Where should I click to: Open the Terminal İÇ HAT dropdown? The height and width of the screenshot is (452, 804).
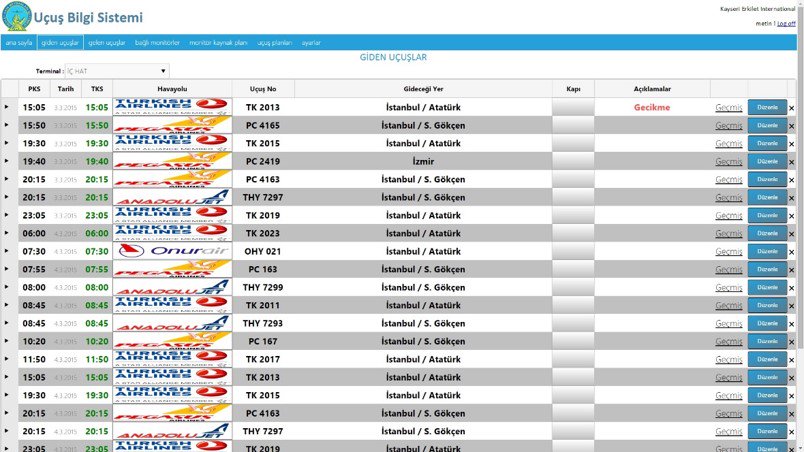[117, 71]
